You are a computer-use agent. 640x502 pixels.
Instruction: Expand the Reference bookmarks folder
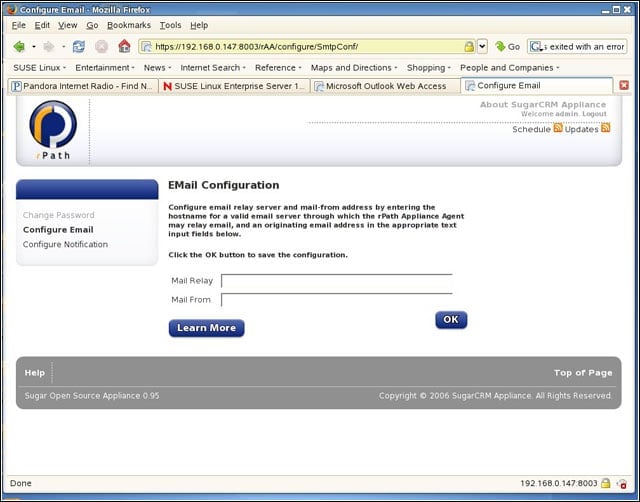pyautogui.click(x=278, y=68)
